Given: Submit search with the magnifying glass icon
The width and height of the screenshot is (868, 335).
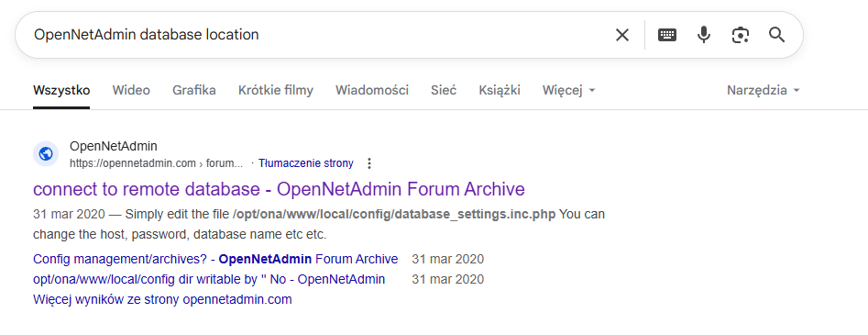Looking at the screenshot, I should coord(777,35).
